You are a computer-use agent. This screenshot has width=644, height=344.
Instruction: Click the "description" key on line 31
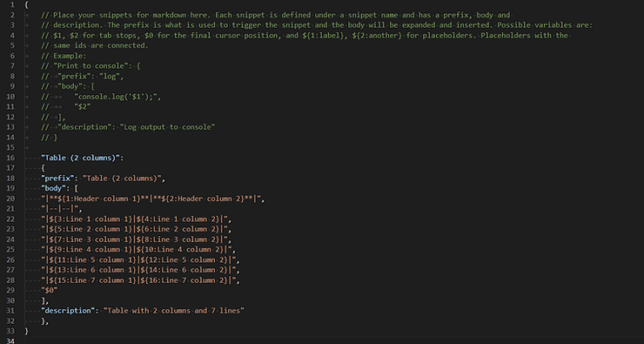click(68, 311)
